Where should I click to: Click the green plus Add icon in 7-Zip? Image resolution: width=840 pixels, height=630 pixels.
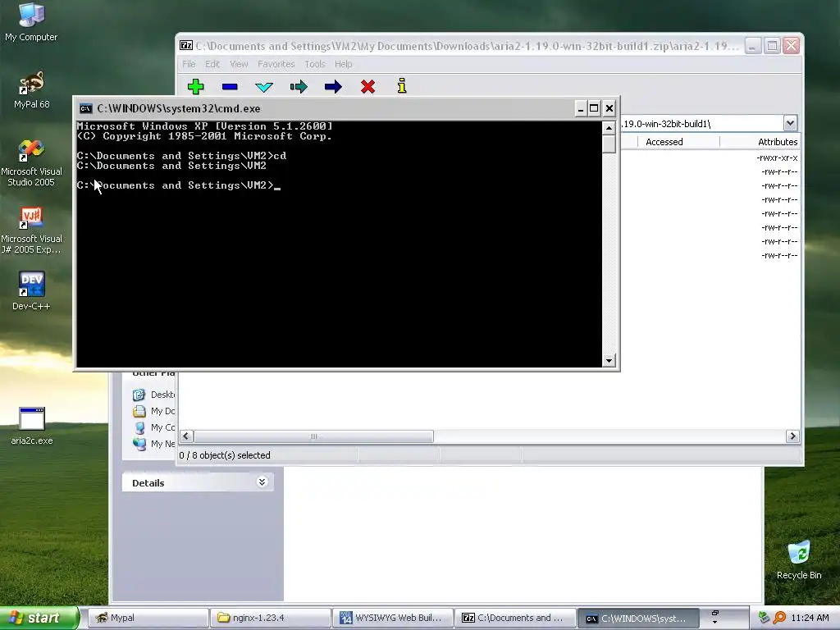pyautogui.click(x=195, y=86)
